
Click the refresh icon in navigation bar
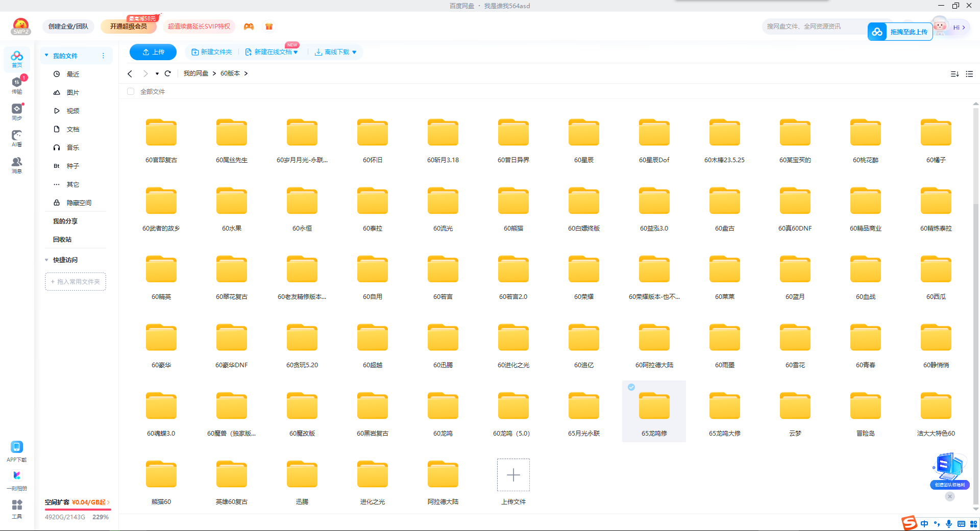pos(167,73)
